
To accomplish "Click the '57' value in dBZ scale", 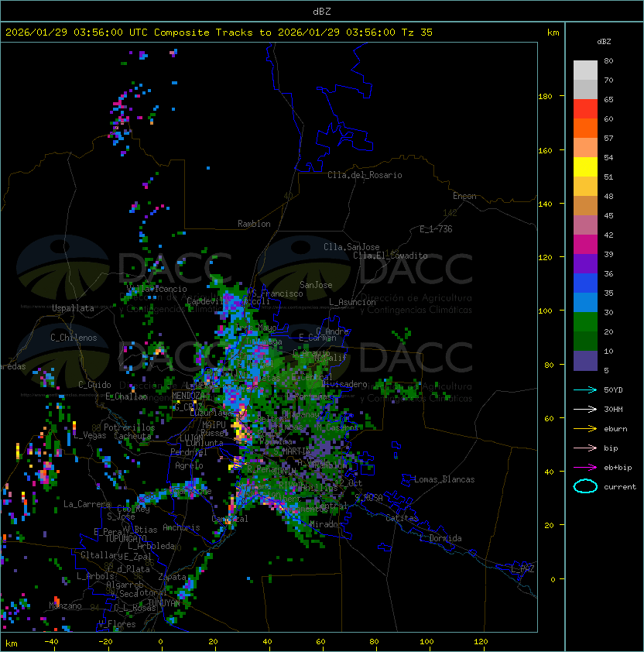I will [608, 138].
